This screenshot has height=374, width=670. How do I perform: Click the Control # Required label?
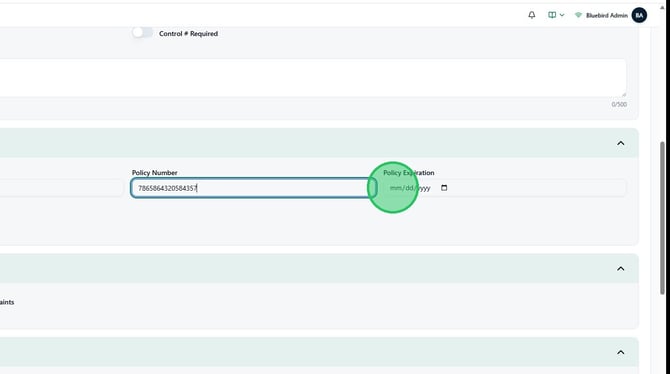coord(188,33)
